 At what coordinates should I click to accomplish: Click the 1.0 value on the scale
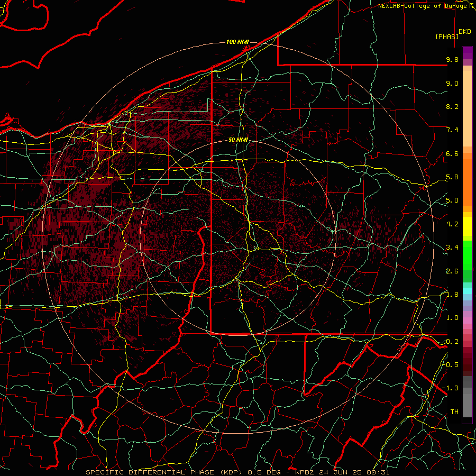pyautogui.click(x=452, y=318)
